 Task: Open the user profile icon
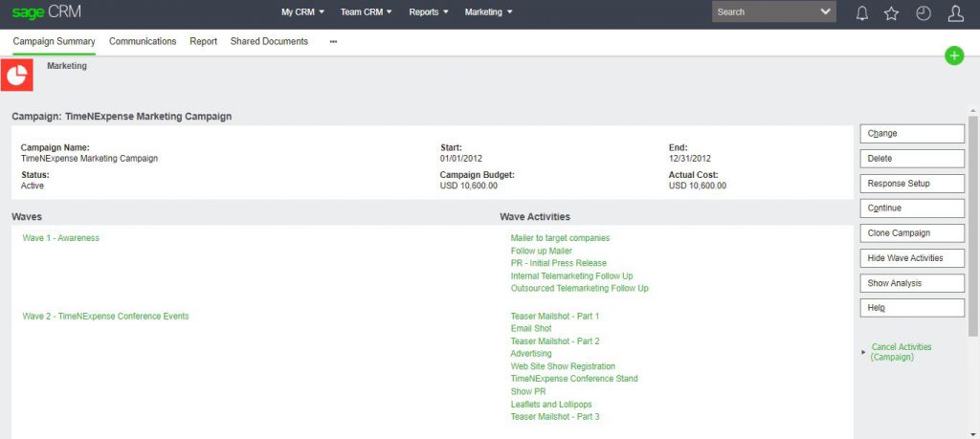tap(956, 13)
